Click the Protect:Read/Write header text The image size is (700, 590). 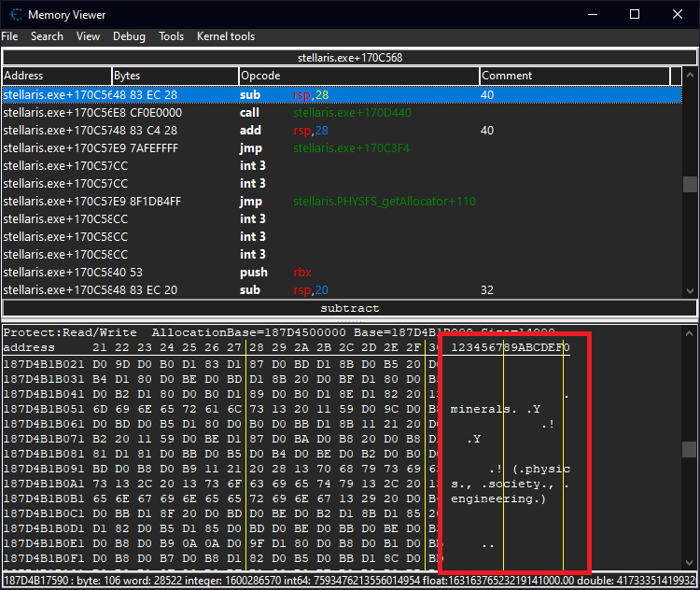tap(70, 332)
